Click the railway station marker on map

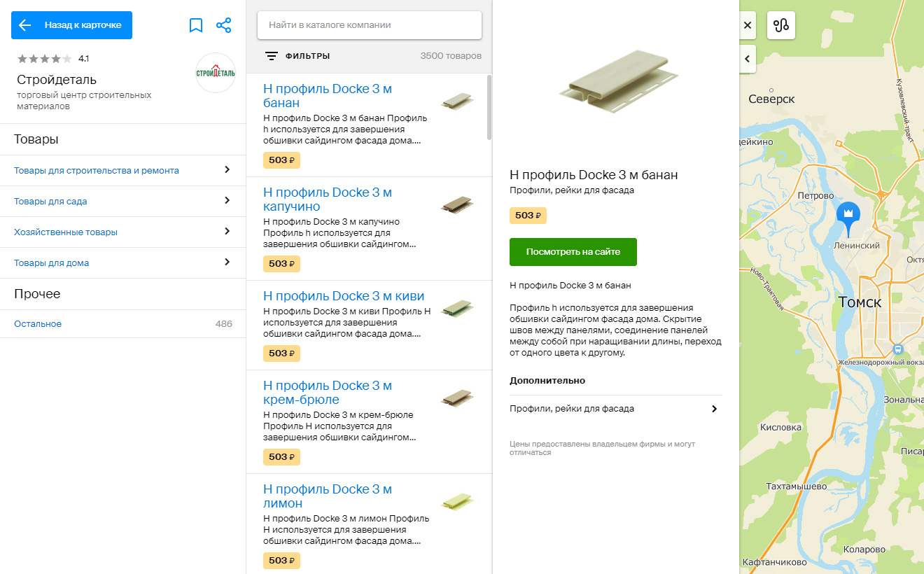tap(898, 349)
